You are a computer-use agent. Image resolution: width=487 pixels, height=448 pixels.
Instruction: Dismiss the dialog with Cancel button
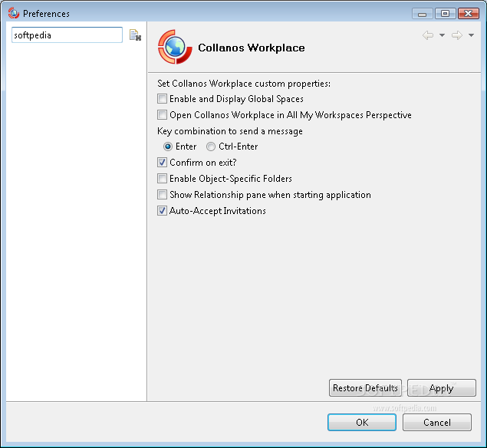coord(437,422)
